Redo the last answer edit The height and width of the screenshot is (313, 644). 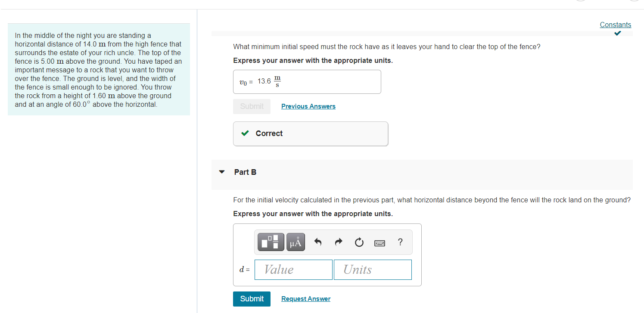pyautogui.click(x=338, y=242)
